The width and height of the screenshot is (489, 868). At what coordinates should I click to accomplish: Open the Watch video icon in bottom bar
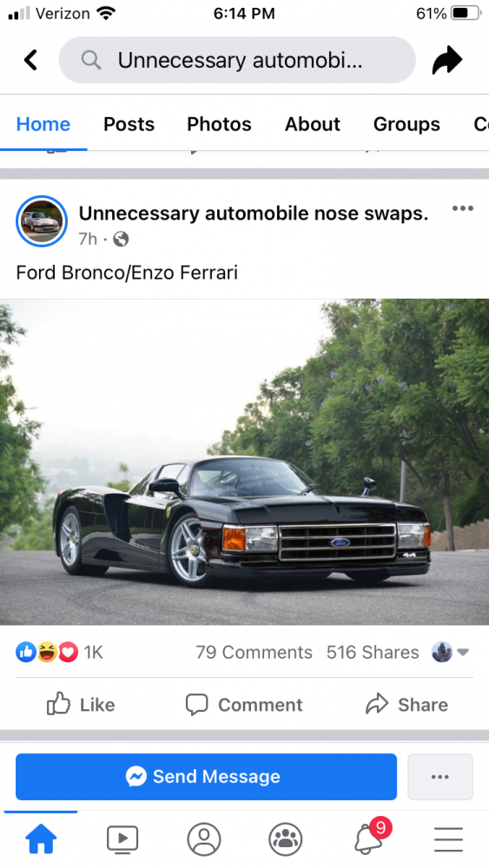click(122, 839)
